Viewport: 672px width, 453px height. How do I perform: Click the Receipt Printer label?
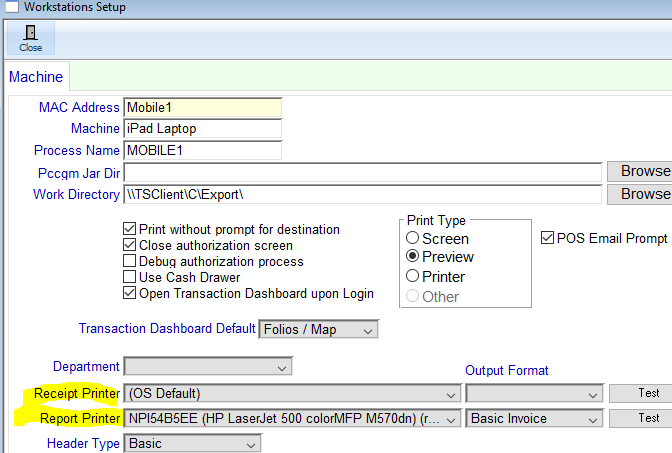(x=77, y=393)
